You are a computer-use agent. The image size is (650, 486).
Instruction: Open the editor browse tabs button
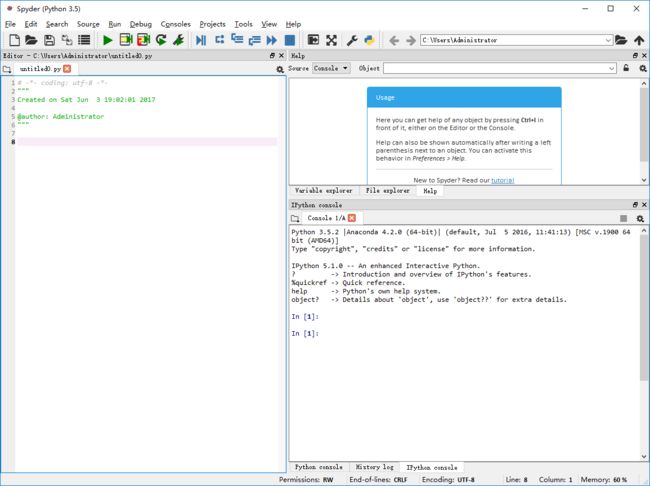click(x=7, y=69)
